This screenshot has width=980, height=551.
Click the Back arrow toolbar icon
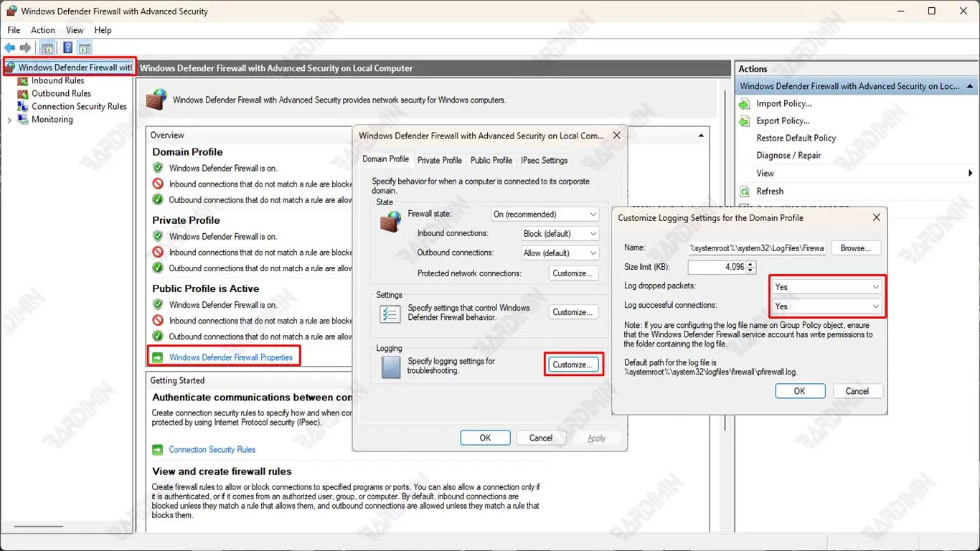pos(10,48)
